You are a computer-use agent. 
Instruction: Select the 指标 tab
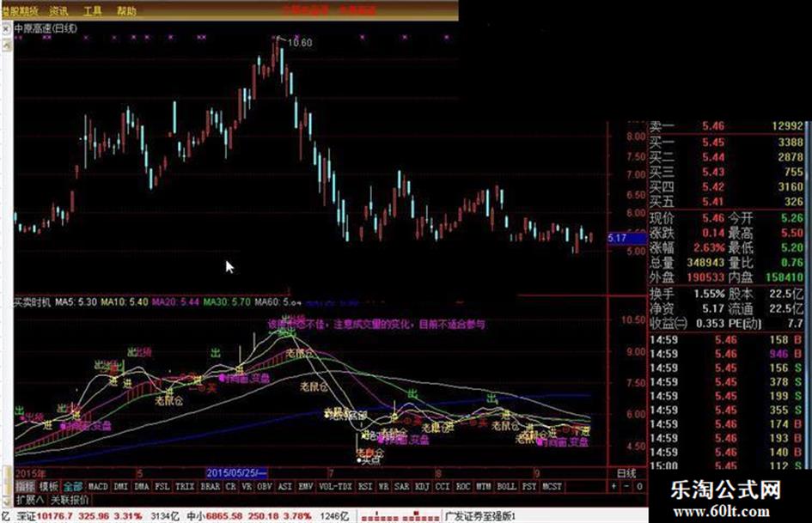(25, 486)
